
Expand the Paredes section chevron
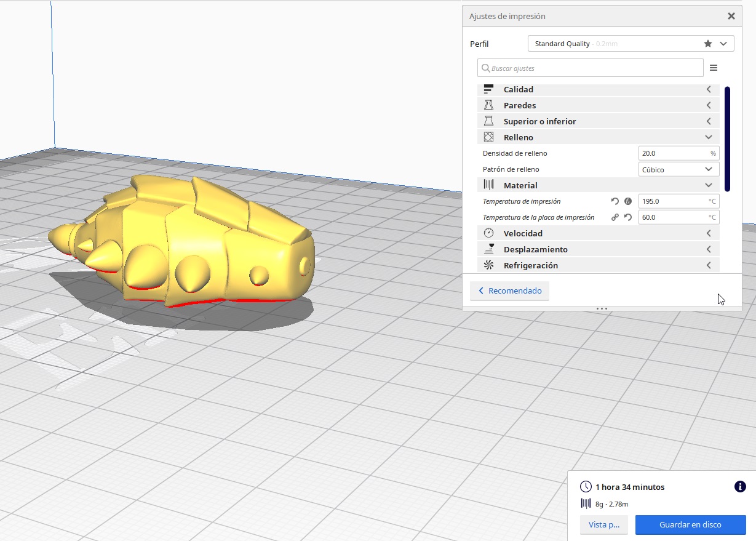(709, 105)
